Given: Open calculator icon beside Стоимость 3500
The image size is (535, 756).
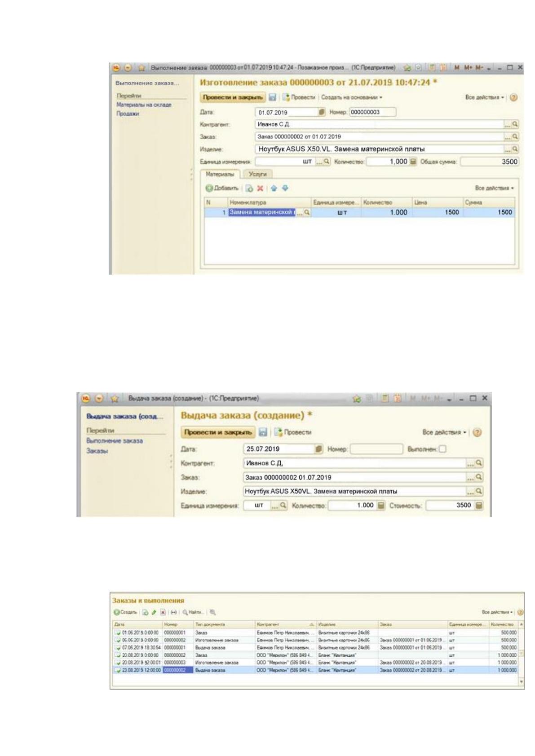Looking at the screenshot, I should point(479,505).
